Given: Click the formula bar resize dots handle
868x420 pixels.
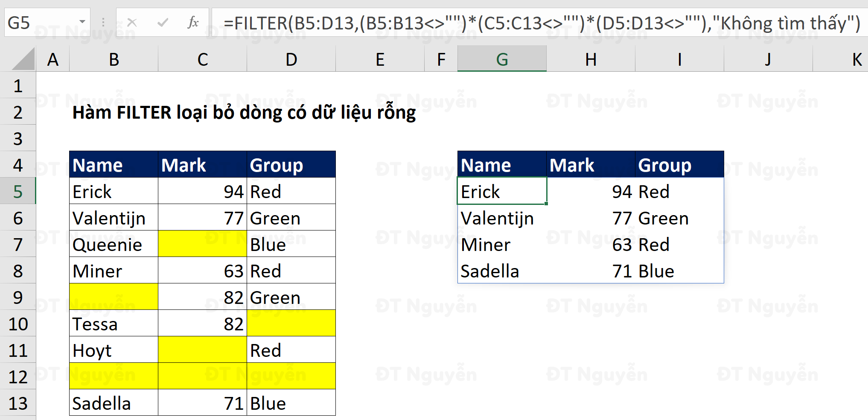Looking at the screenshot, I should tap(103, 22).
